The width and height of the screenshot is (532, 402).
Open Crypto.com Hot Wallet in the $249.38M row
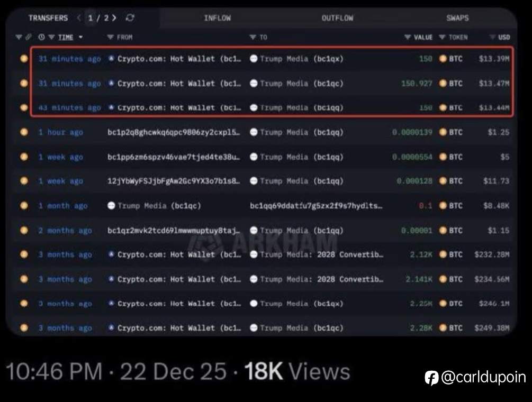tap(179, 328)
